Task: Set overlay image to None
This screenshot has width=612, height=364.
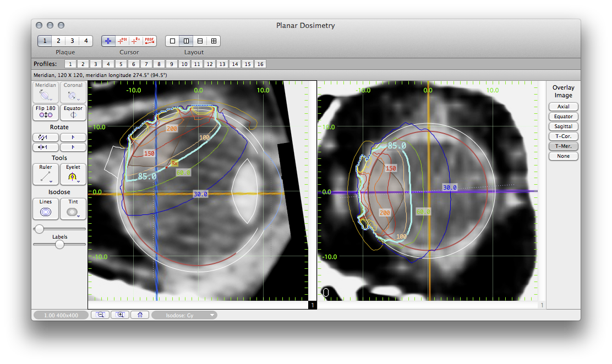Action: pyautogui.click(x=563, y=156)
